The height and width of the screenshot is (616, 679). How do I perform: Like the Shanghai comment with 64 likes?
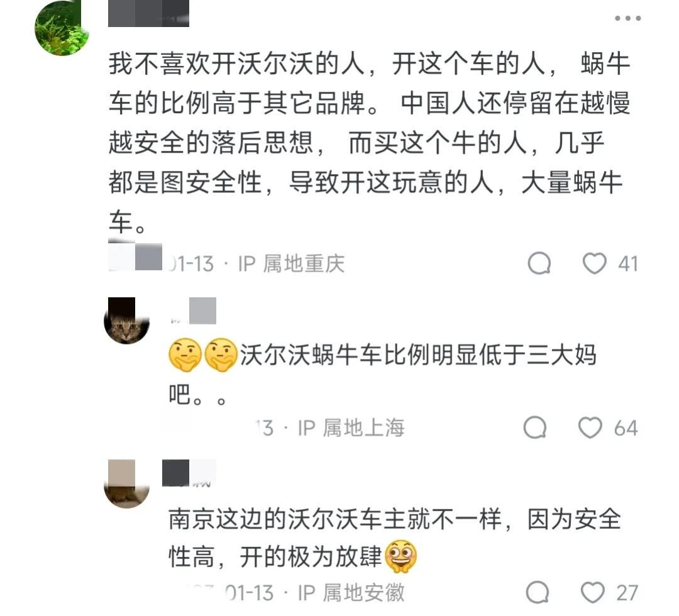pyautogui.click(x=590, y=427)
